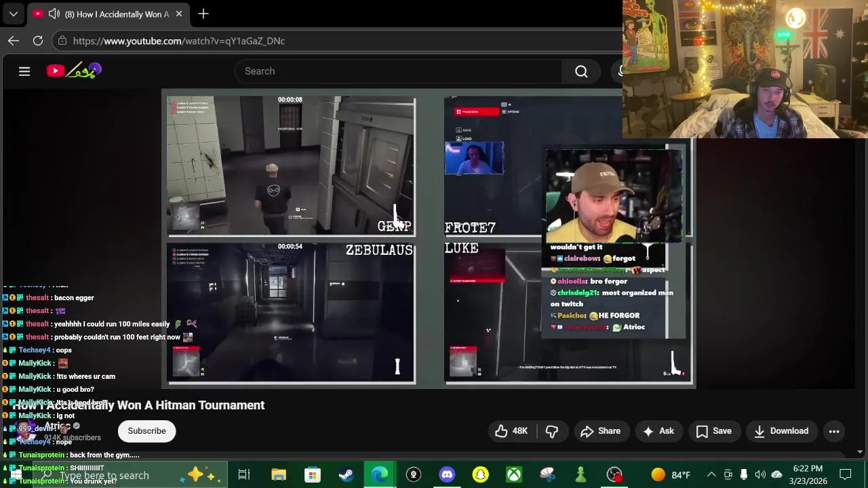Reload the current page
Screen dimensions: 868x488
(38, 41)
